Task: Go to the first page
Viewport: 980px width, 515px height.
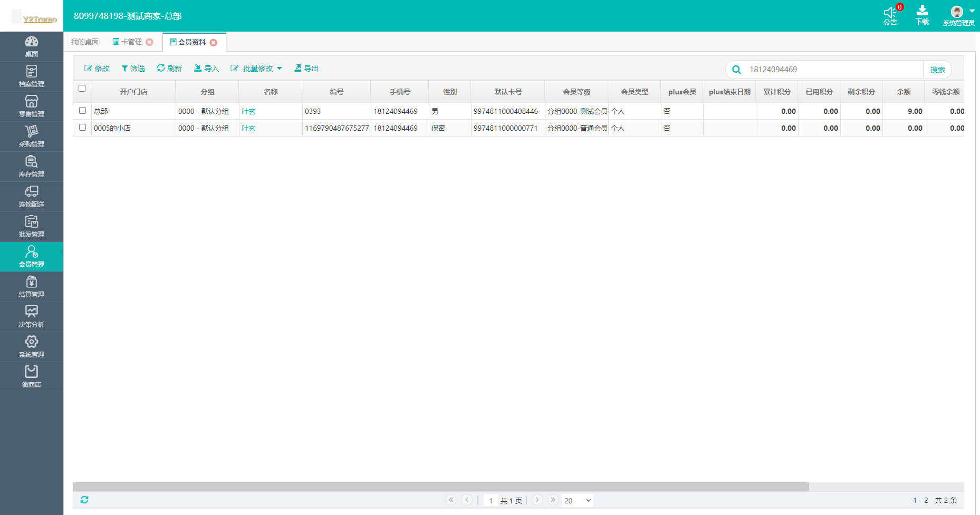Action: click(451, 500)
